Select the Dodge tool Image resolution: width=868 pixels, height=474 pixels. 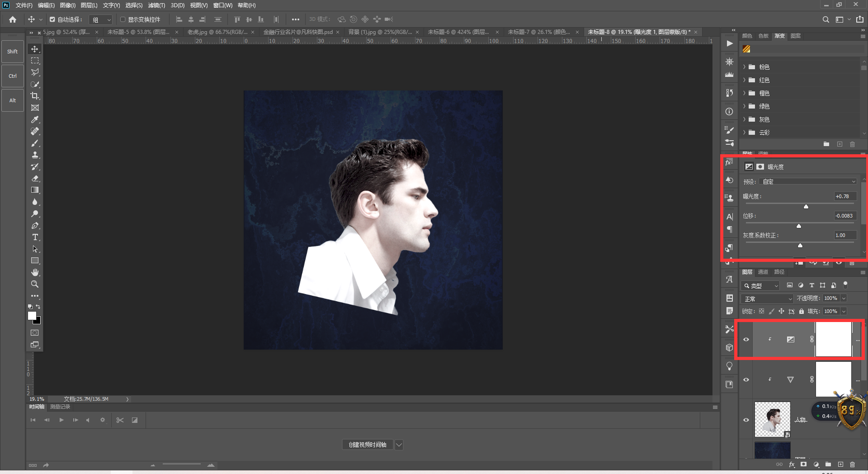[35, 213]
